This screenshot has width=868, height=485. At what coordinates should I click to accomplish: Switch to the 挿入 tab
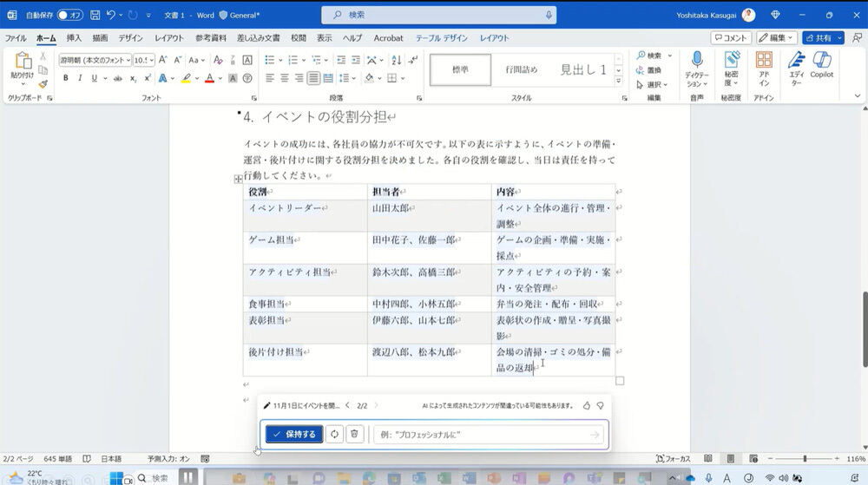click(x=74, y=37)
